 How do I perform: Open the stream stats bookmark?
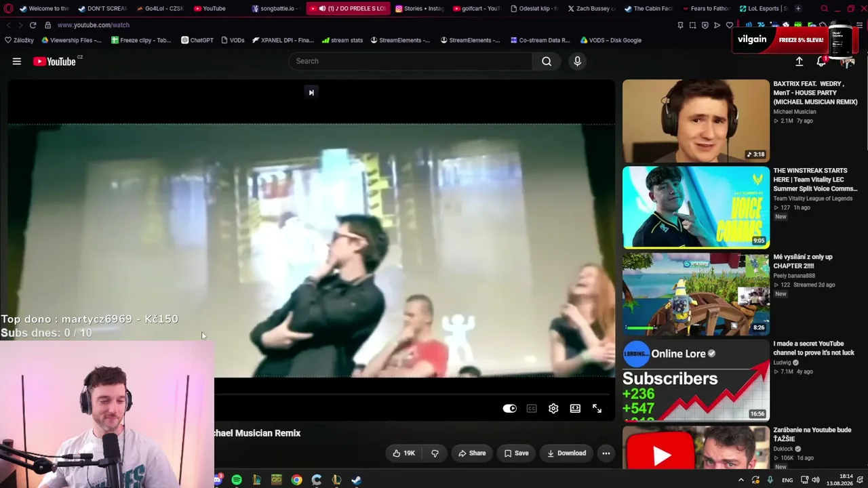pos(342,40)
